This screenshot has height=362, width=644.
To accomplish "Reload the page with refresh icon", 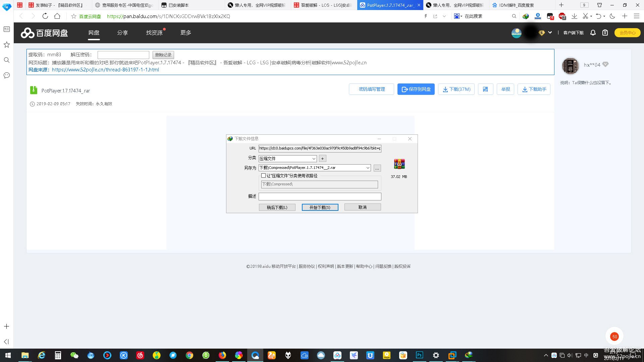I will tap(45, 16).
